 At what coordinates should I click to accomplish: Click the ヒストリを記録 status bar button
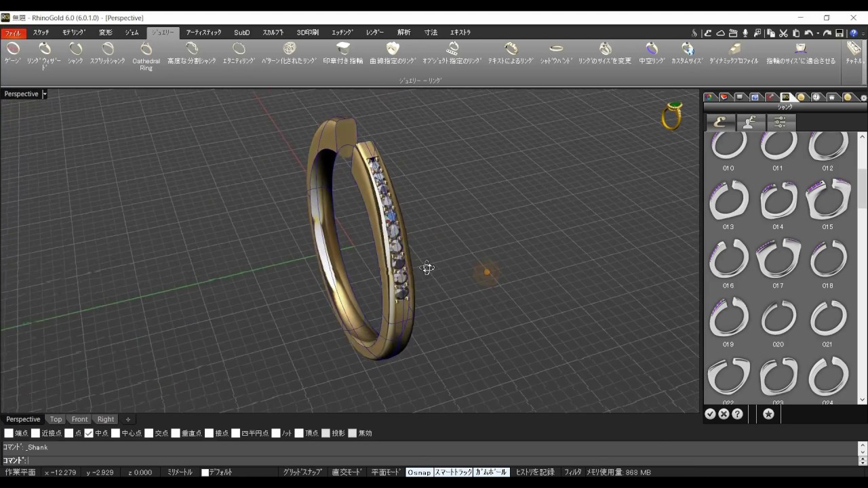click(535, 472)
